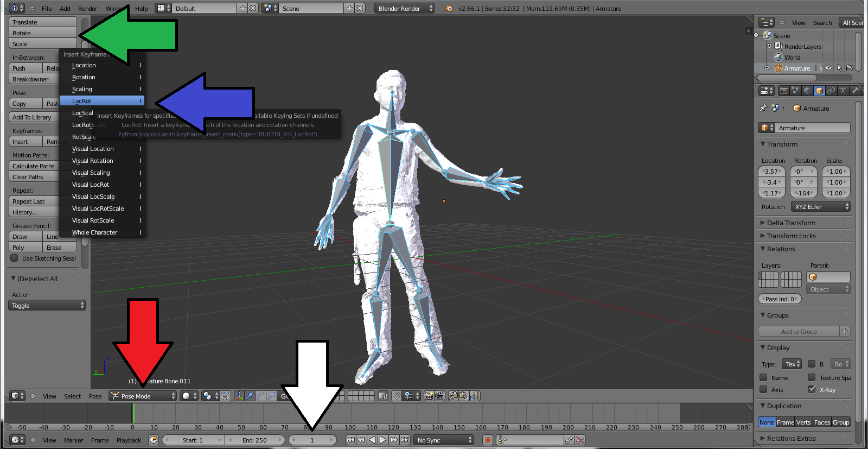868x449 pixels.
Task: Select the Object properties cube tab
Action: click(819, 91)
